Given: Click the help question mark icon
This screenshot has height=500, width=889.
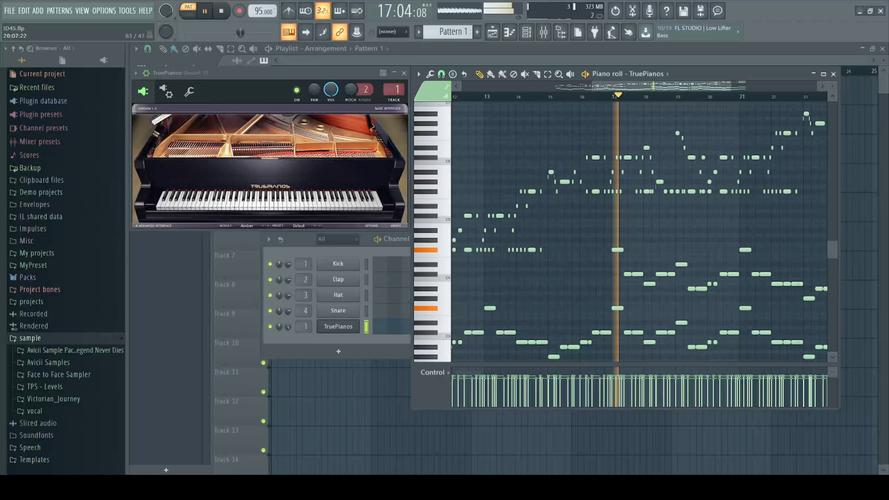Looking at the screenshot, I should pyautogui.click(x=666, y=11).
